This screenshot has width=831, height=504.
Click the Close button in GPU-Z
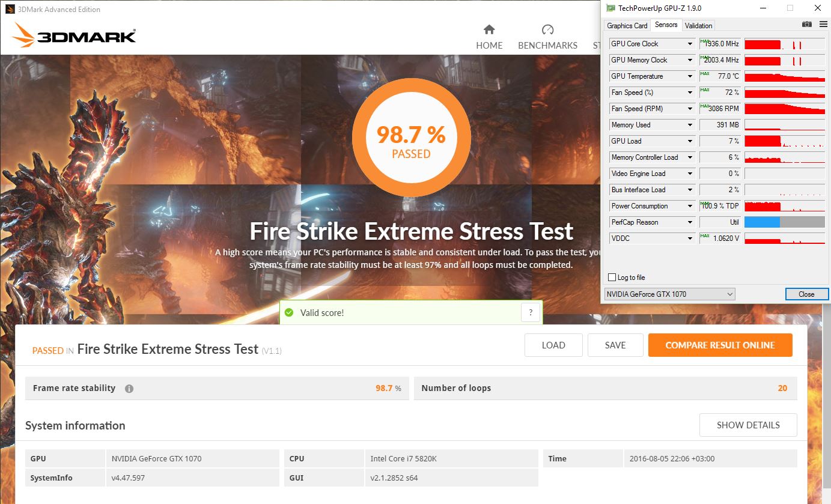(x=806, y=294)
